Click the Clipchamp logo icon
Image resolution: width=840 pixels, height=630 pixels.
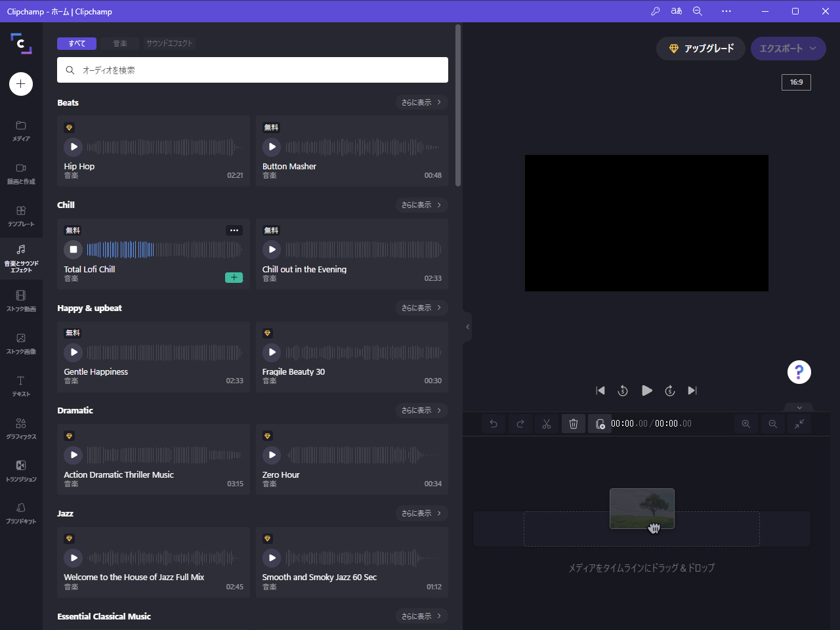coord(21,43)
